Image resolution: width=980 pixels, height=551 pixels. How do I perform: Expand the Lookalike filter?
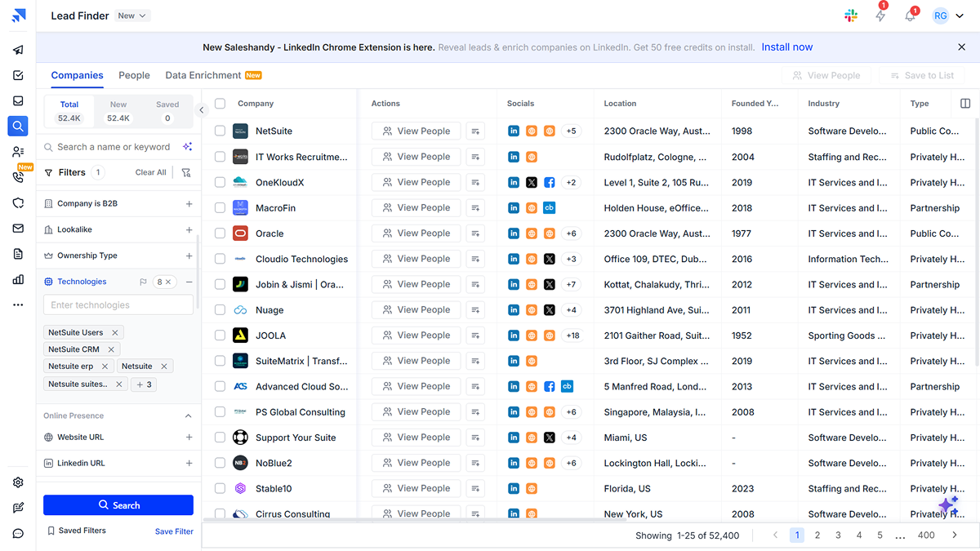pyautogui.click(x=189, y=230)
